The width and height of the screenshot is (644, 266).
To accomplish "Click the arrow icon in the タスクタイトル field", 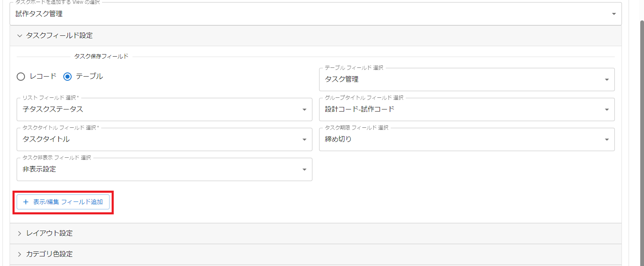I will pos(304,139).
